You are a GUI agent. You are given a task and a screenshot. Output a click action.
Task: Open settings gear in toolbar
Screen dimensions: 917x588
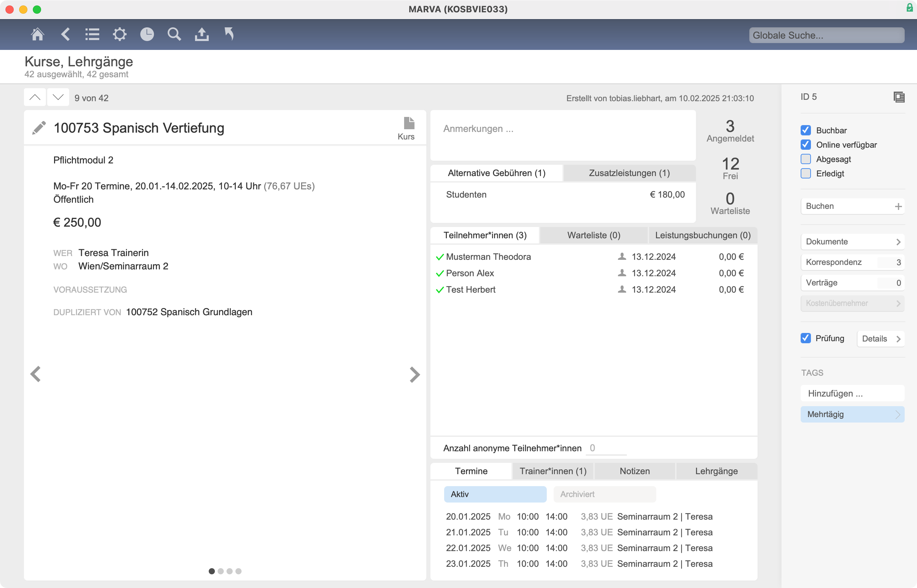click(x=120, y=35)
